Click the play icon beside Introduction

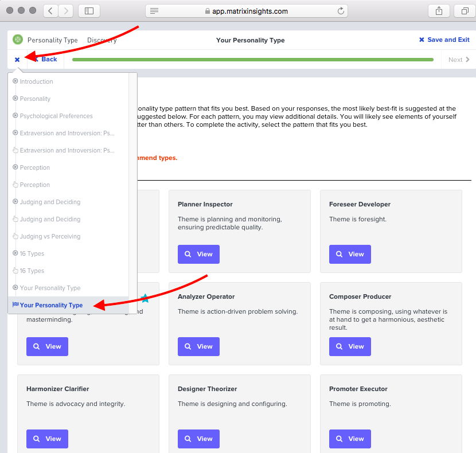(15, 81)
